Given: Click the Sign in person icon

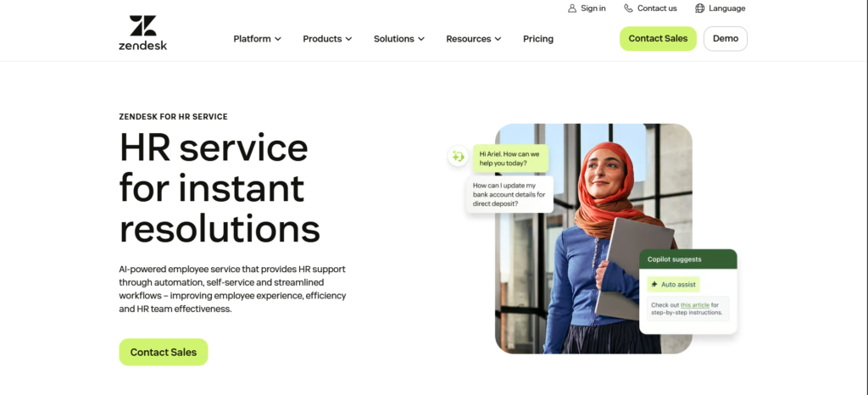Looking at the screenshot, I should (x=572, y=8).
